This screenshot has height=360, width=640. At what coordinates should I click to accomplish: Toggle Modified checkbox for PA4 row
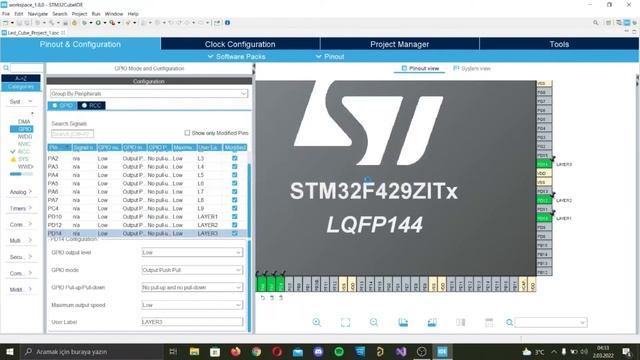coord(234,175)
